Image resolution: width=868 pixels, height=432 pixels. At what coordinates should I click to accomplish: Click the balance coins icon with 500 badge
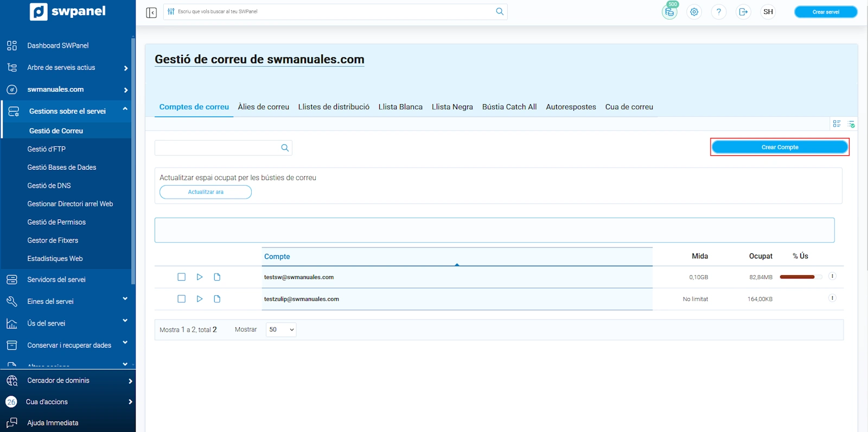pos(670,12)
